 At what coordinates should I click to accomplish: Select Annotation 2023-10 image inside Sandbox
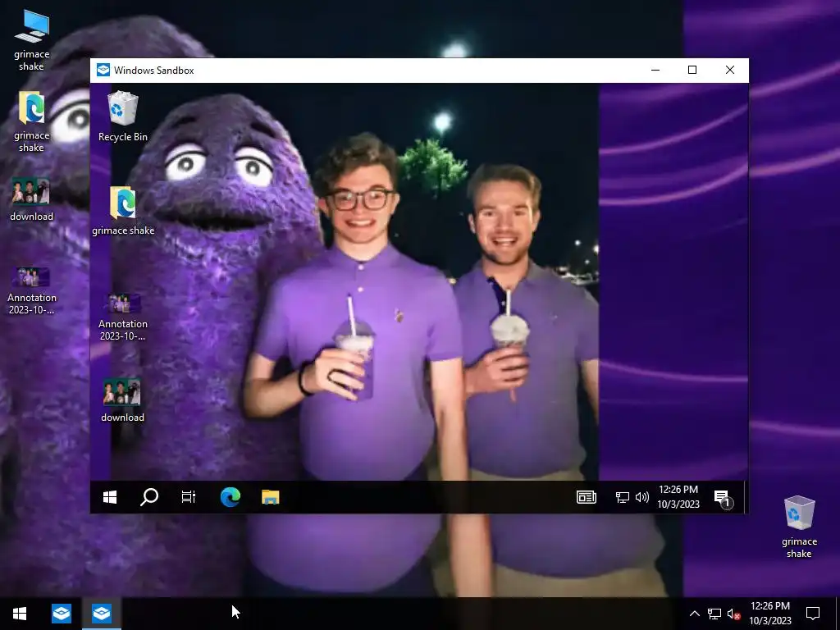[x=123, y=317]
